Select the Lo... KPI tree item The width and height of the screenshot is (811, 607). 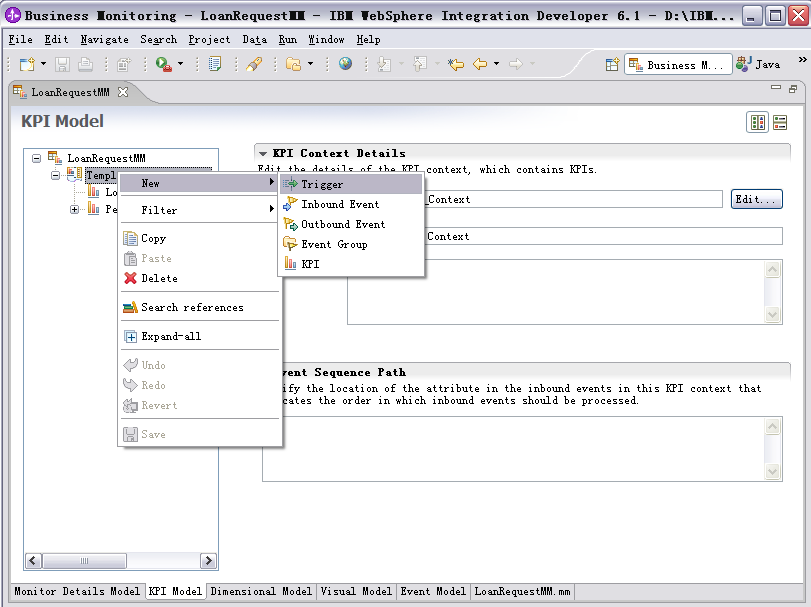(x=102, y=192)
